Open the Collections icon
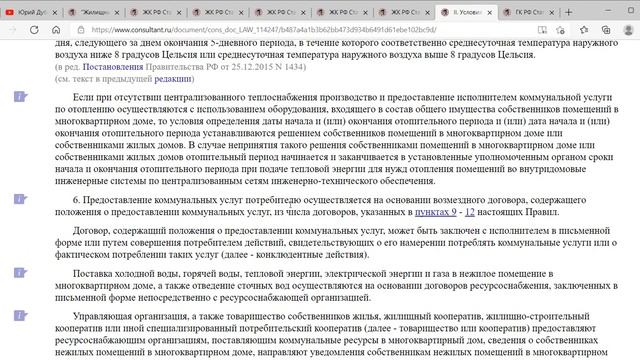 [606, 30]
